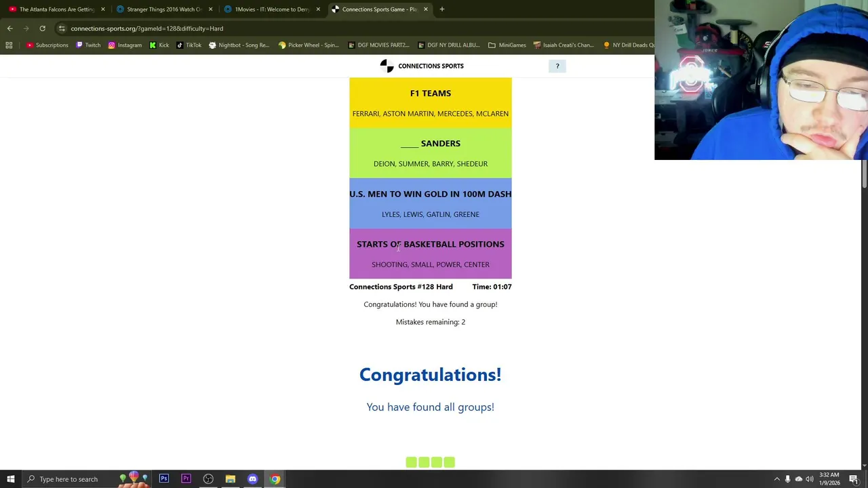Open Discord from the taskbar
Image resolution: width=868 pixels, height=488 pixels.
pyautogui.click(x=252, y=479)
